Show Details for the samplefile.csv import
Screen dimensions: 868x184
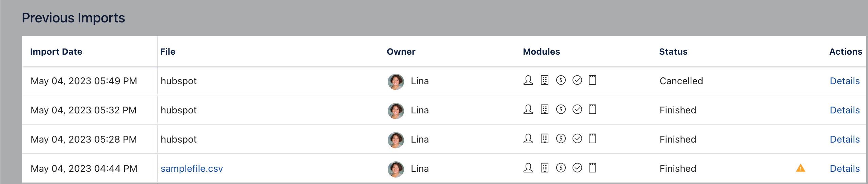[845, 168]
